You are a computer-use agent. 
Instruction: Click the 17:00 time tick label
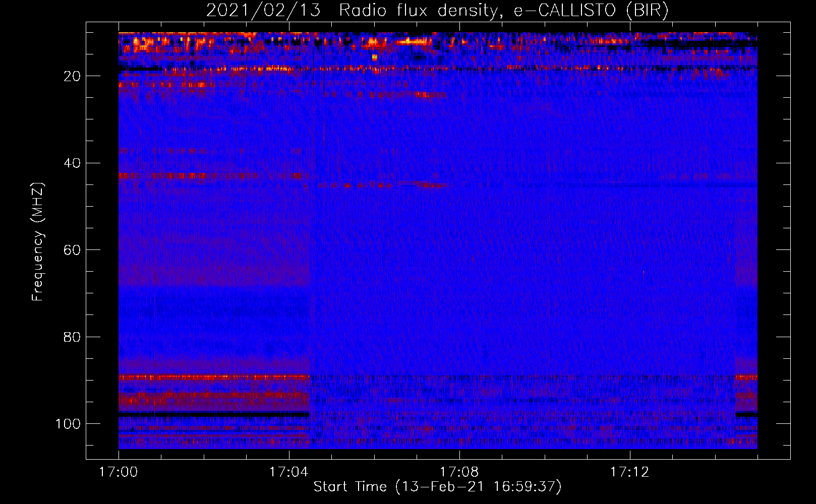[119, 472]
